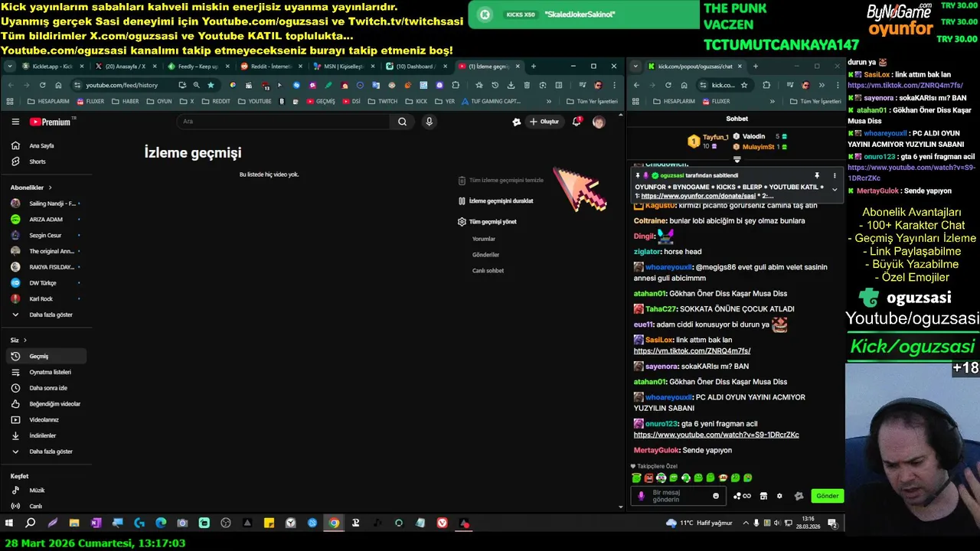Open the Gönderiler history link
Viewport: 980px width, 551px height.
(485, 255)
